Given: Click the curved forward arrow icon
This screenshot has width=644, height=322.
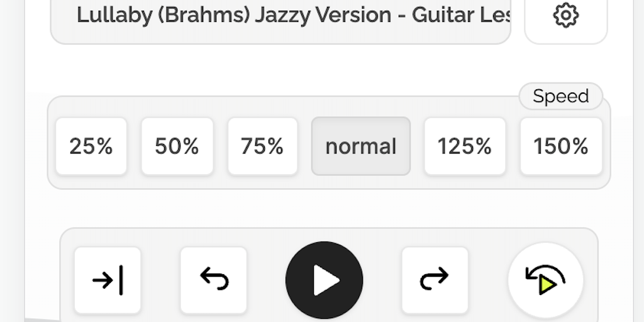Looking at the screenshot, I should pos(435,280).
